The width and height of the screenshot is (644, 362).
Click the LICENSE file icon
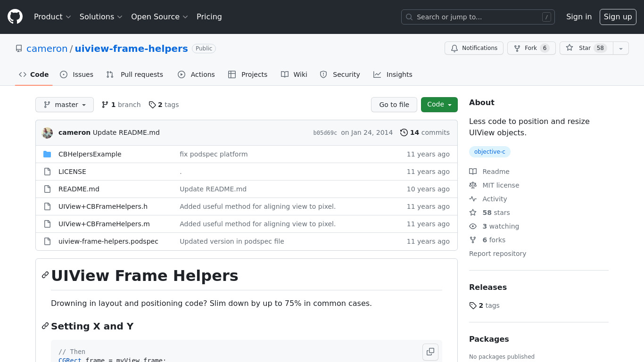tap(47, 172)
